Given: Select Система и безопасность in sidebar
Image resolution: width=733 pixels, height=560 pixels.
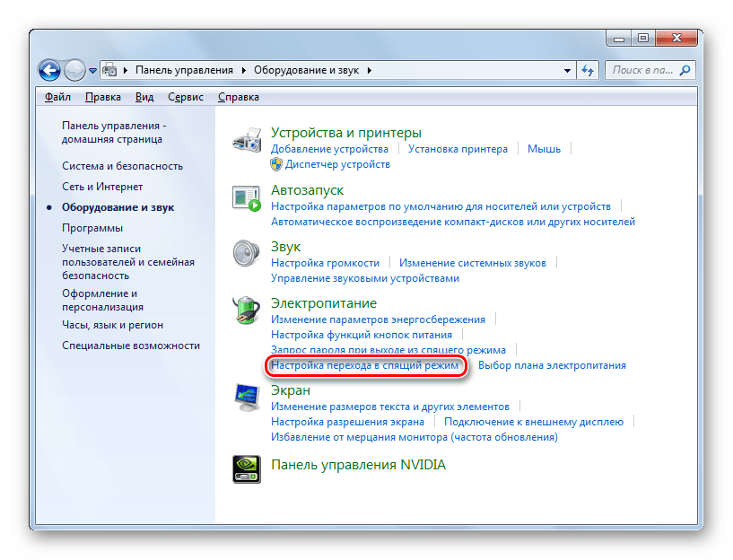Looking at the screenshot, I should tap(123, 166).
